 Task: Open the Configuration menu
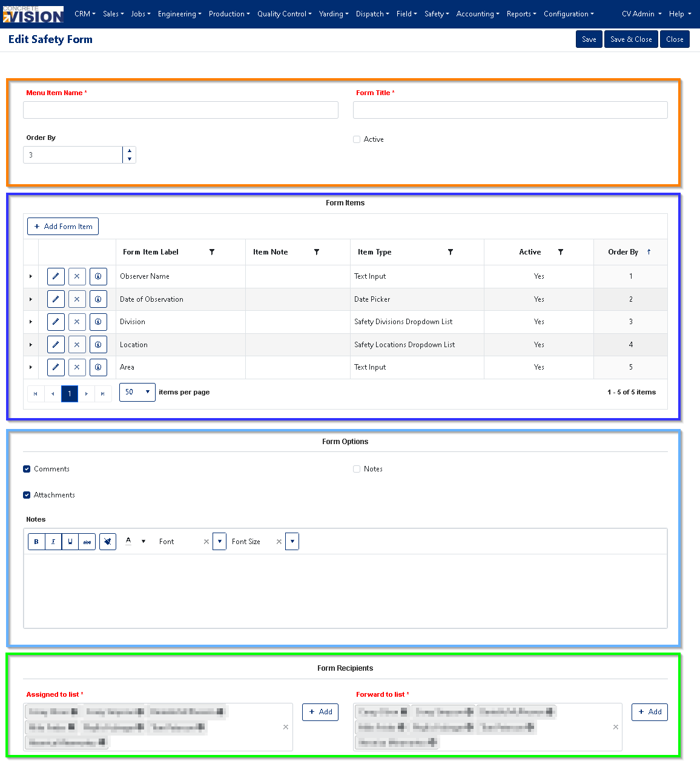tap(569, 14)
